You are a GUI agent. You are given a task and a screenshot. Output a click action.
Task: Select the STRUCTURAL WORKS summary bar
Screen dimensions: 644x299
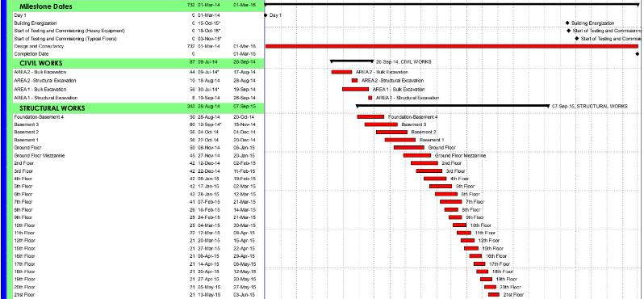coord(453,106)
